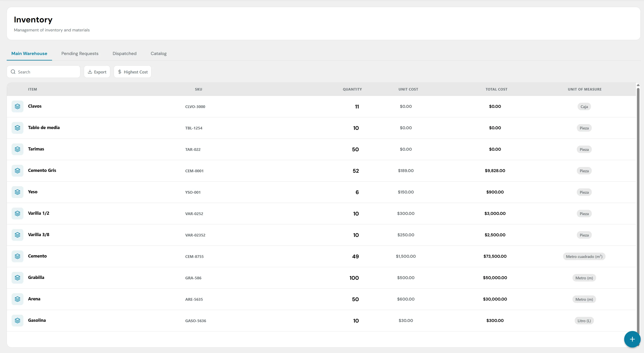Click the QUANTITY column header
The height and width of the screenshot is (353, 644).
click(352, 89)
